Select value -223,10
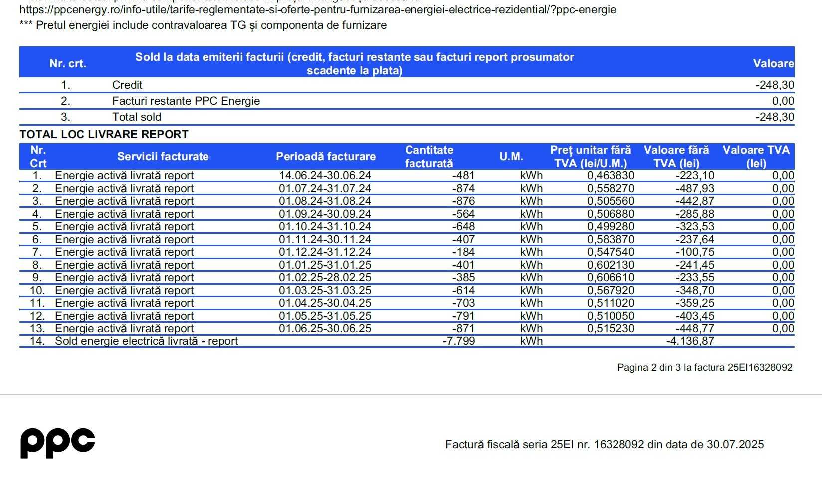822x504 pixels. 695,176
